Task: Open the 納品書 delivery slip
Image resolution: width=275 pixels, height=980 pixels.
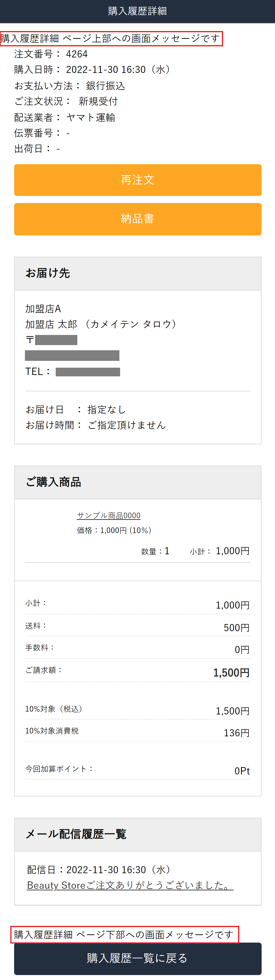Action: click(x=137, y=219)
